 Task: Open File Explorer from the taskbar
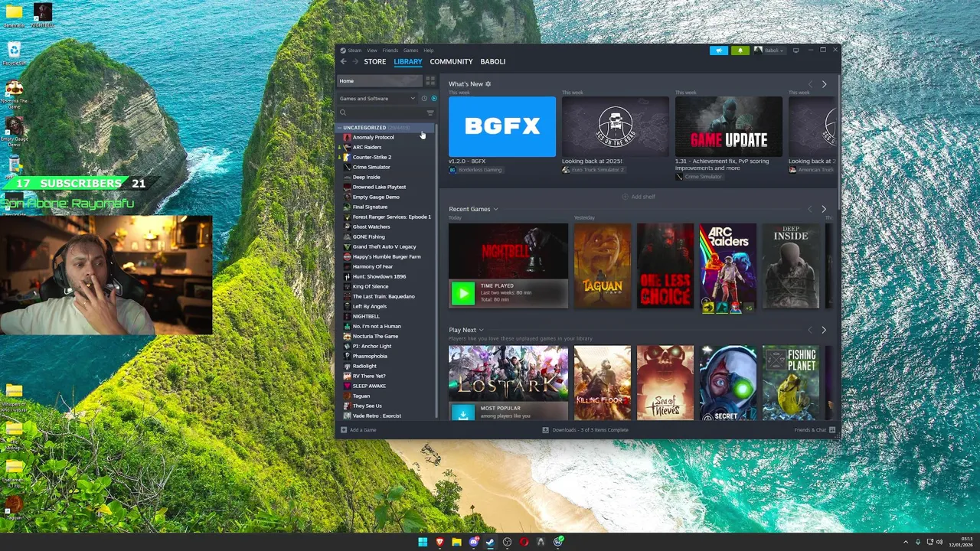pos(456,542)
